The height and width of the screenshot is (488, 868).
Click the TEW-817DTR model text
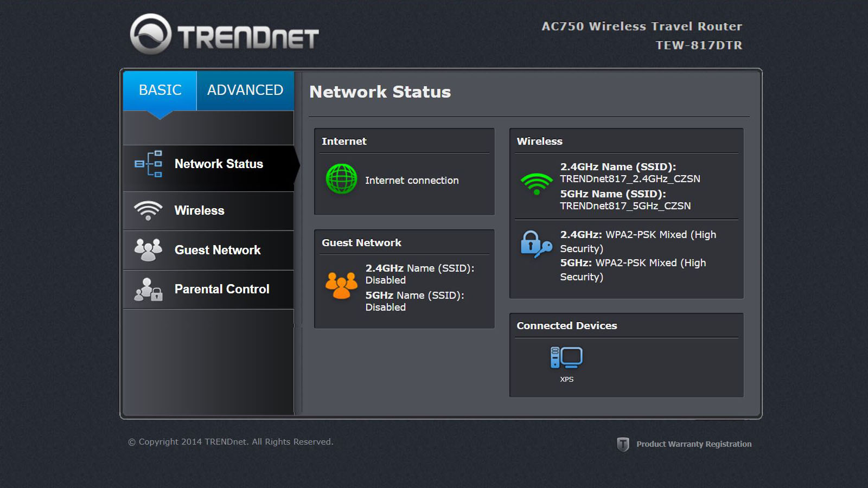tap(699, 46)
